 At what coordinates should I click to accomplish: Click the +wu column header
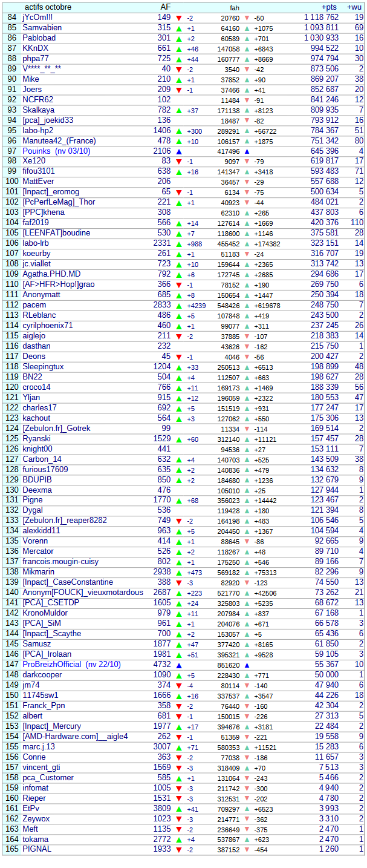coord(355,7)
